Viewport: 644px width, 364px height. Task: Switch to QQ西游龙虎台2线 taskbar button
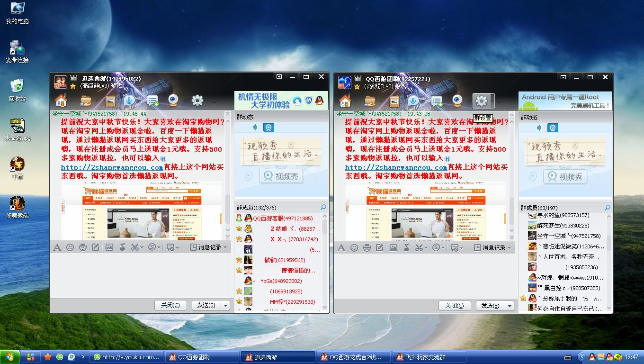(x=354, y=357)
